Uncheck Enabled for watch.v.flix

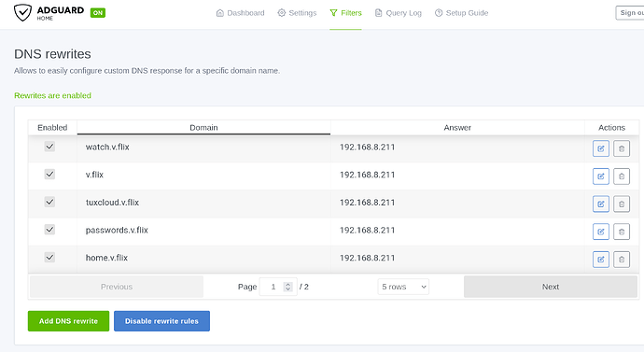(49, 147)
